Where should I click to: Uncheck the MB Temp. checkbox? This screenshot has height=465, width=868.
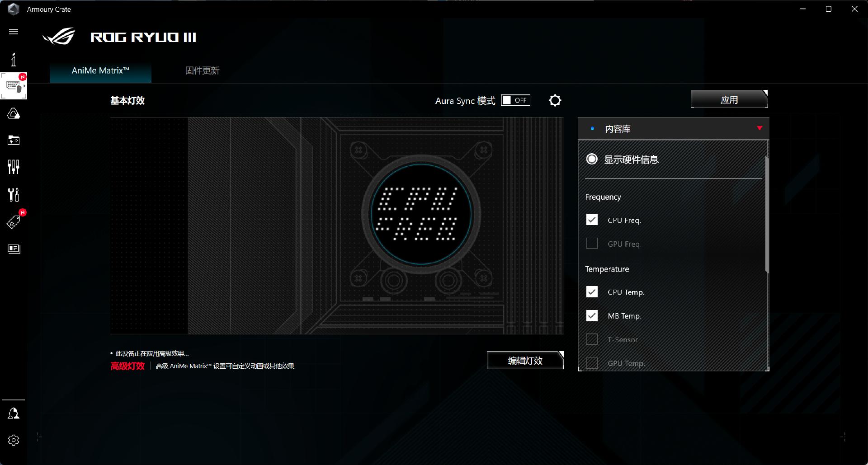pos(592,315)
